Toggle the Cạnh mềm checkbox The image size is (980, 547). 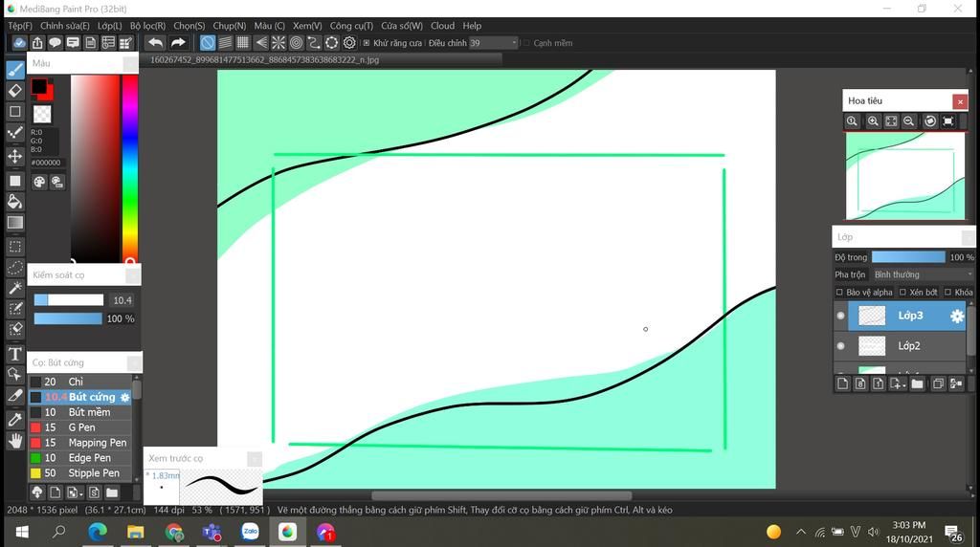(x=526, y=43)
